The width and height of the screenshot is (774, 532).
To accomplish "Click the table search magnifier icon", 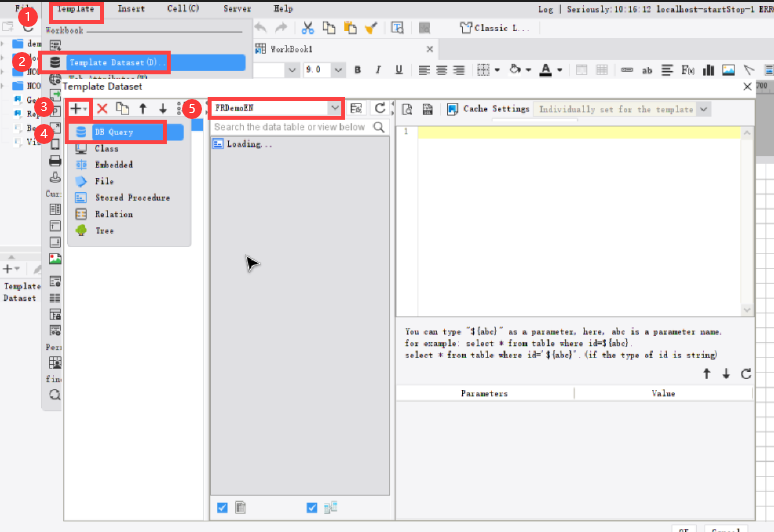I will [379, 127].
